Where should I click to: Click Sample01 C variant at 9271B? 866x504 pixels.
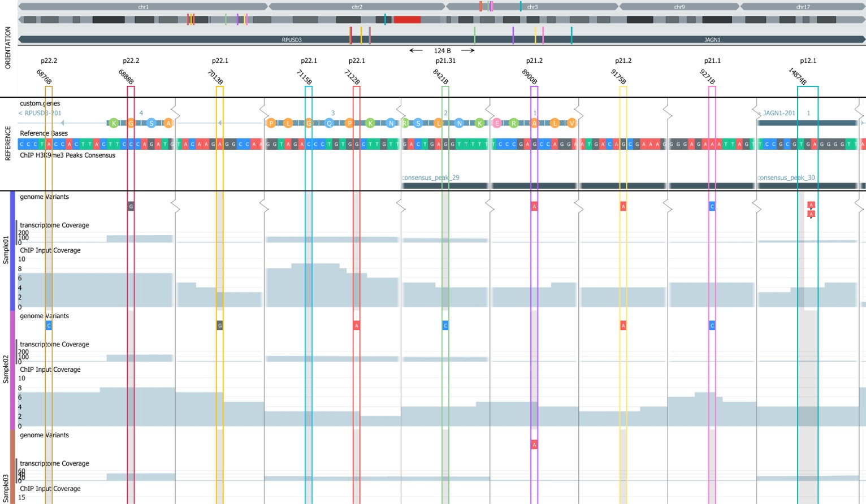coord(712,206)
